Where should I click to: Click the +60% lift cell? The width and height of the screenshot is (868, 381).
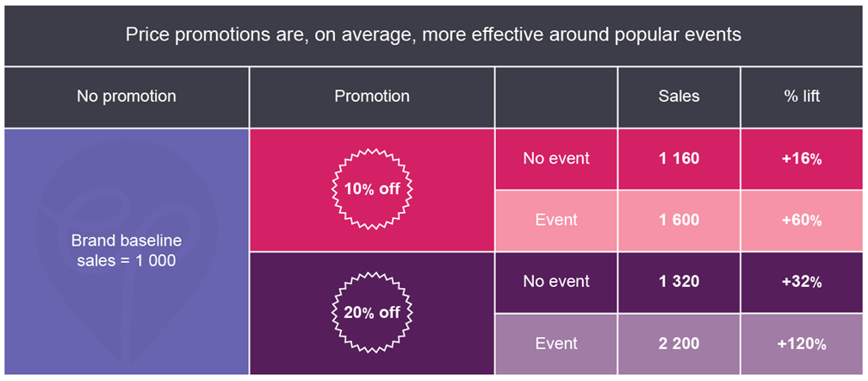click(x=802, y=220)
